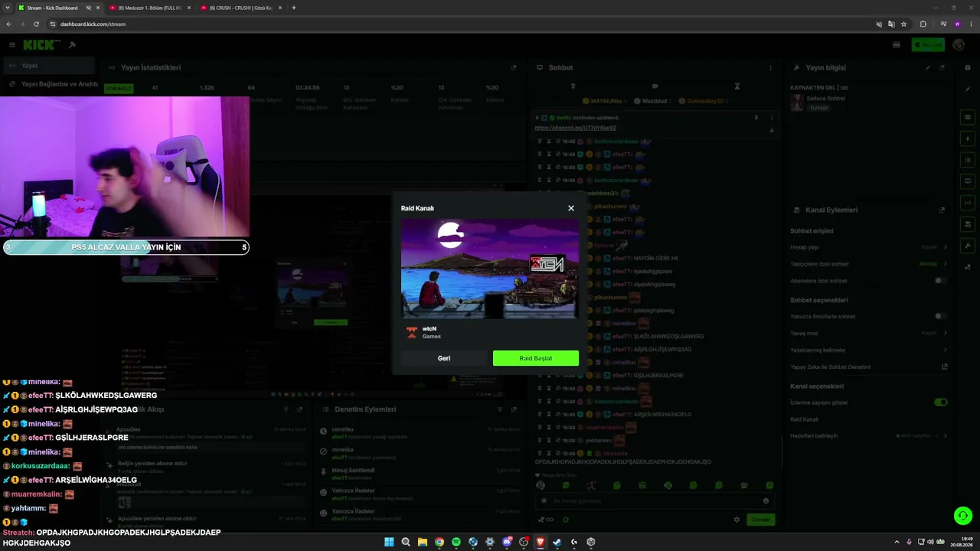Open Brave browser from the taskbar

(541, 542)
